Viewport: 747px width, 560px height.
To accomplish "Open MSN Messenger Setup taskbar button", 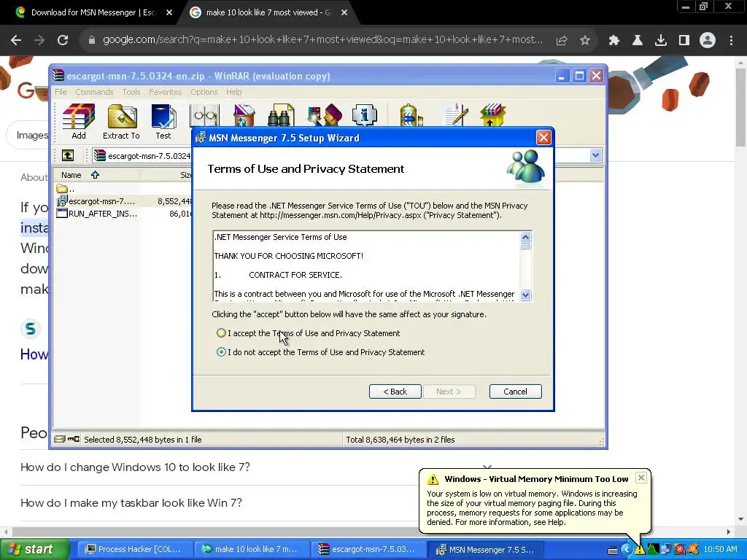I will (485, 550).
